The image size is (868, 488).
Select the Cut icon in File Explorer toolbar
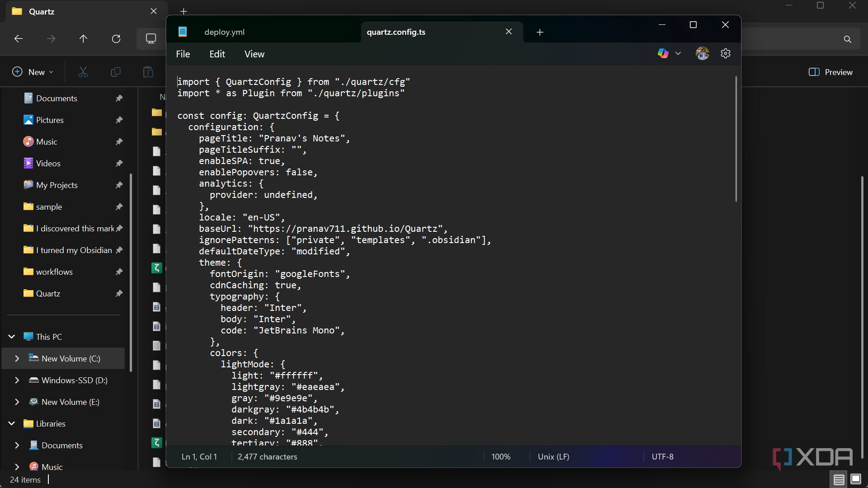[x=83, y=72]
